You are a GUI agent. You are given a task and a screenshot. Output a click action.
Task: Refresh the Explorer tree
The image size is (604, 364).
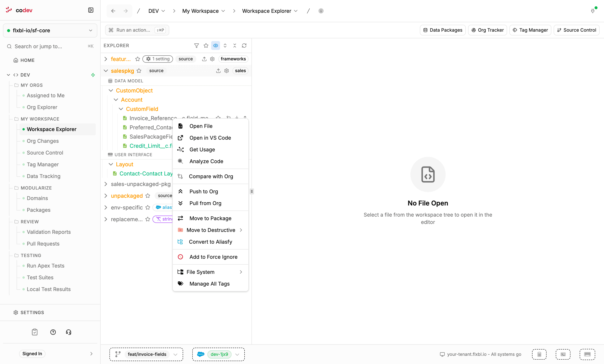point(244,45)
